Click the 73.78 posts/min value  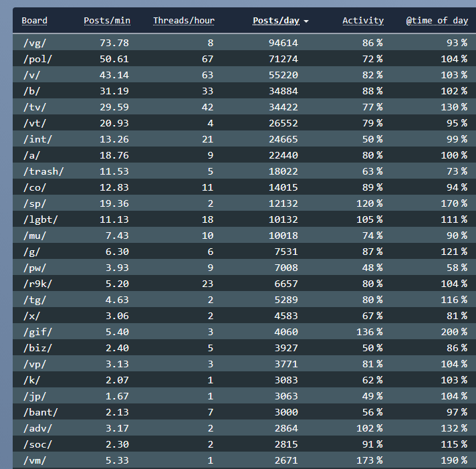pyautogui.click(x=114, y=43)
